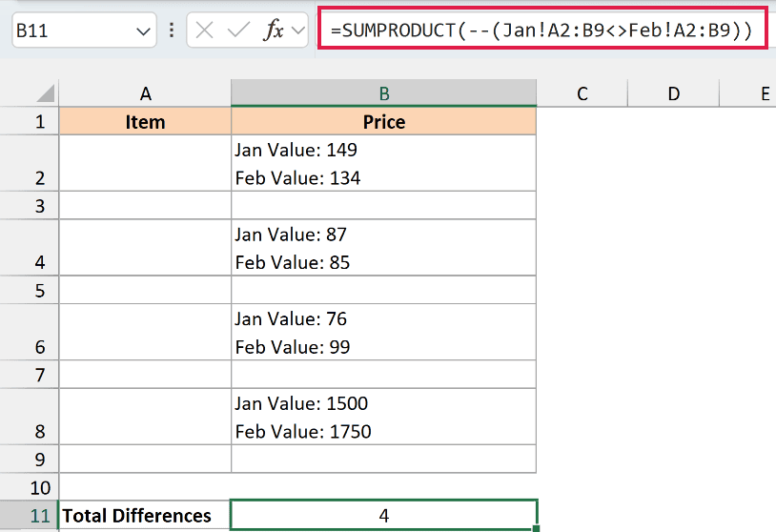
Task: Select row 7 header
Action: (x=30, y=375)
